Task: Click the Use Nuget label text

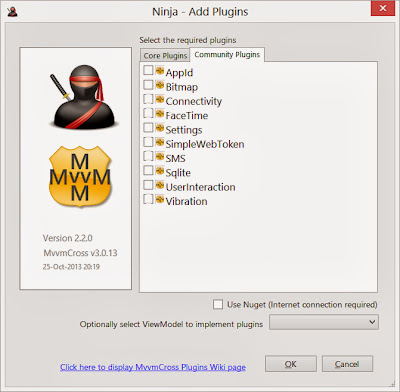Action: pos(302,305)
